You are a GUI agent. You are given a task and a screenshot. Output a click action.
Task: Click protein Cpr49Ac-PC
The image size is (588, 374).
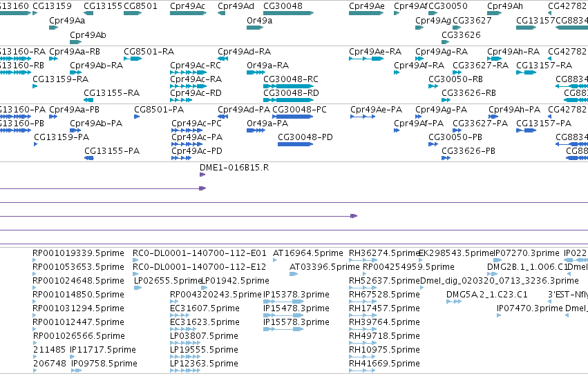(x=187, y=130)
